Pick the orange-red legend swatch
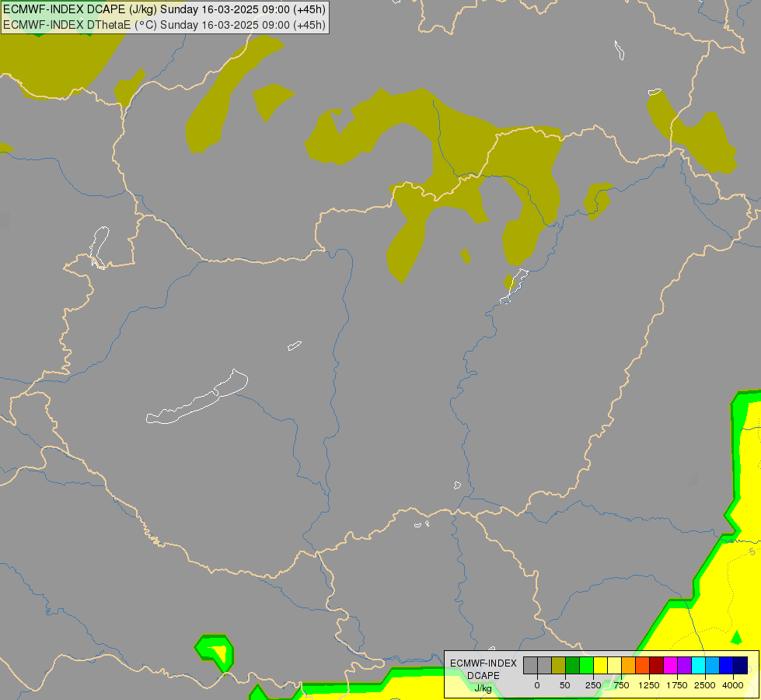761x700 pixels. [643, 665]
